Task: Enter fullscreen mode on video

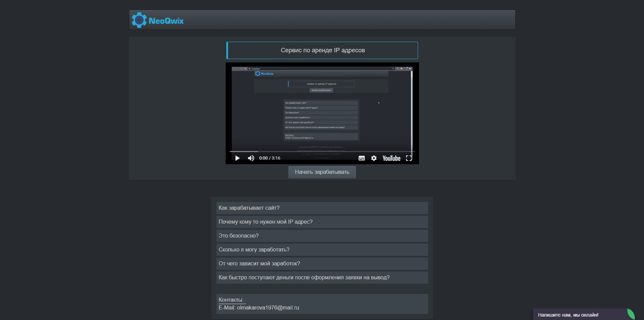Action: coord(409,158)
